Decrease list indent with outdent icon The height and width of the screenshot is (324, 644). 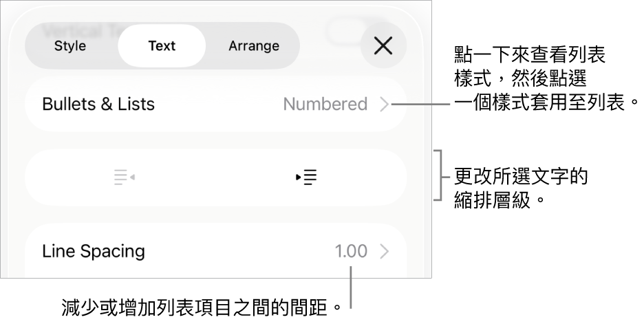[125, 177]
